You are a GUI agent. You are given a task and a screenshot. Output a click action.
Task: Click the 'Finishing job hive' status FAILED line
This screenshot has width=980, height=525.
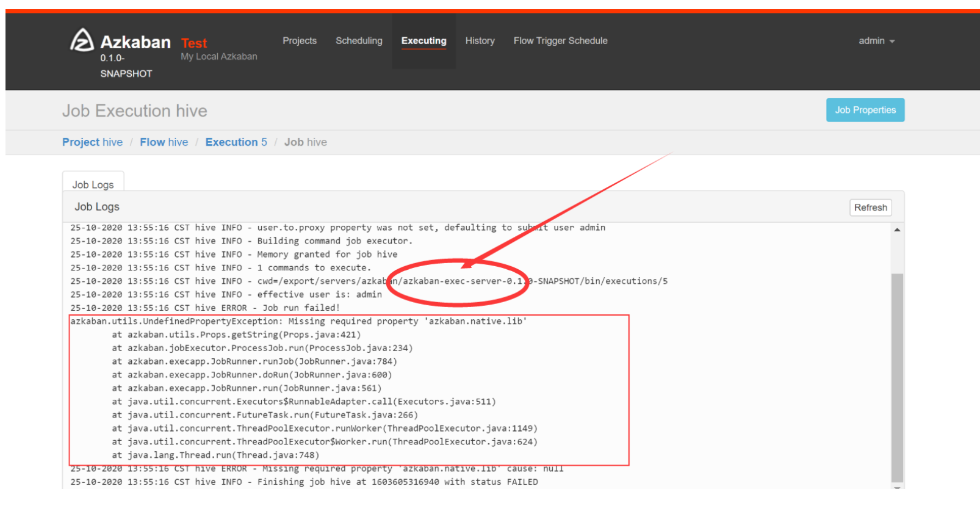point(304,482)
